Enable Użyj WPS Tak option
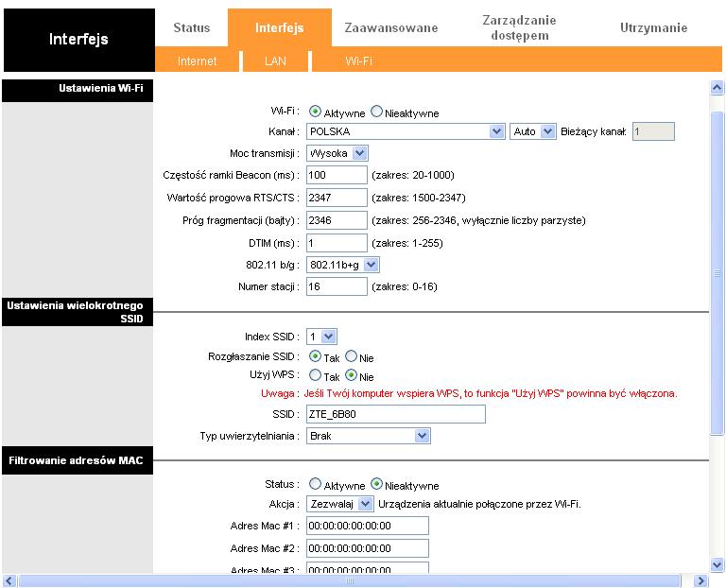726x588 pixels. coord(315,375)
